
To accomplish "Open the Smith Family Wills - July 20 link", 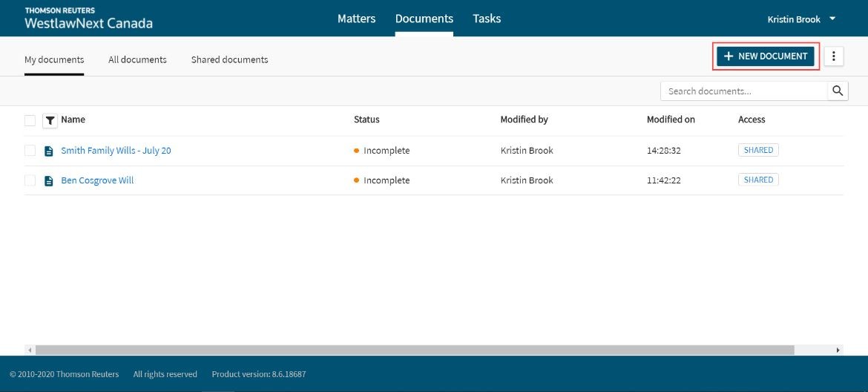I will tap(116, 151).
